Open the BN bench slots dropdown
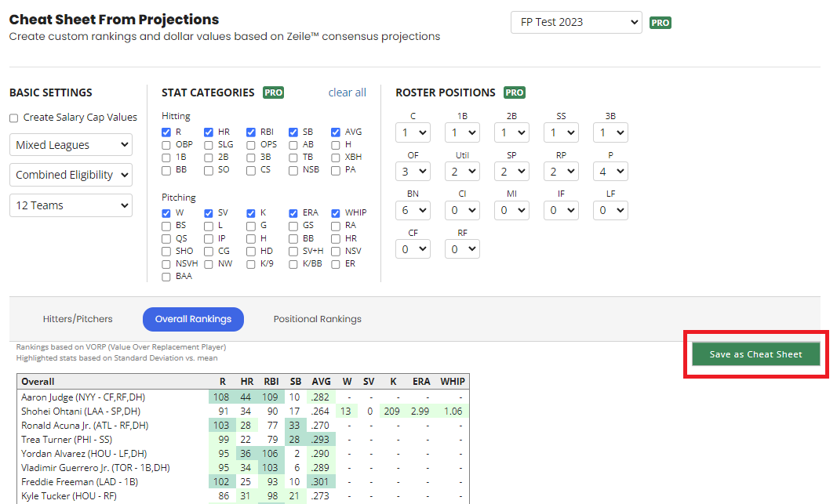 coord(413,210)
